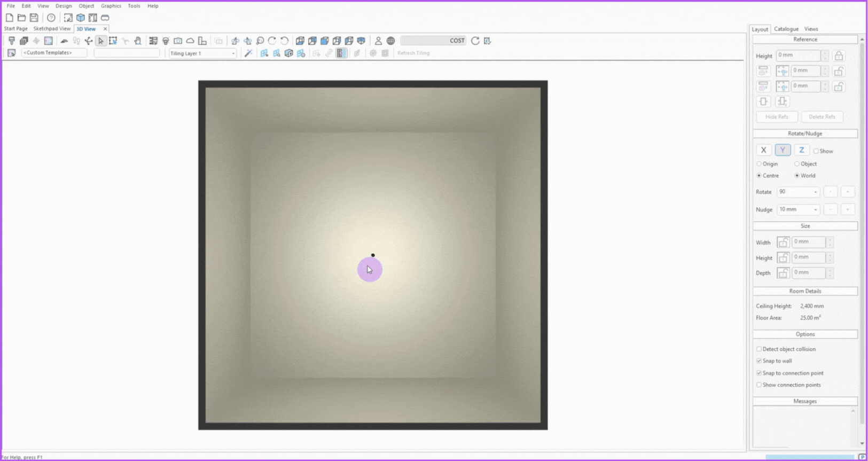Click the globe icon in toolbar

pyautogui.click(x=391, y=41)
